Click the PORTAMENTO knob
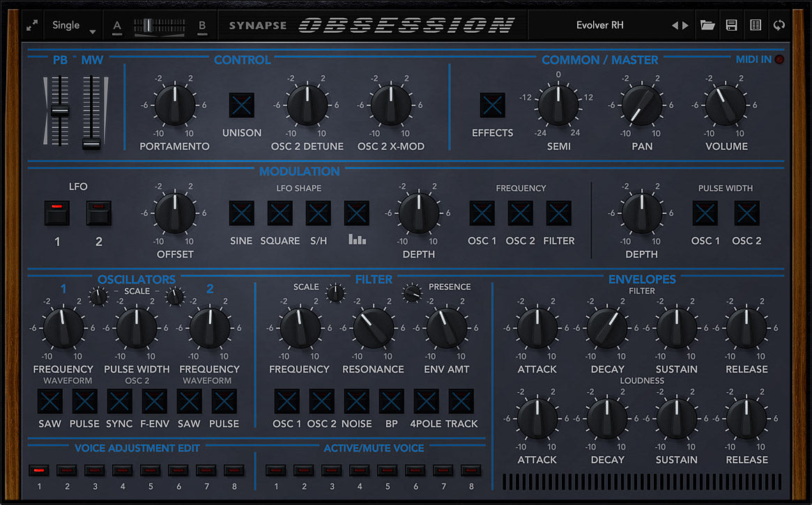Viewport: 812px width, 505px height. click(x=175, y=105)
